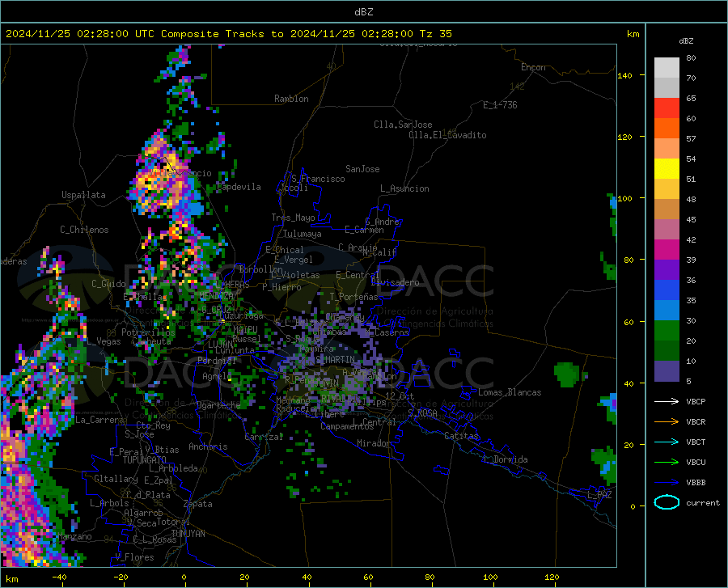Viewport: 728px width, 588px height.
Task: Click the L_Asuncion map label
Action: point(404,188)
